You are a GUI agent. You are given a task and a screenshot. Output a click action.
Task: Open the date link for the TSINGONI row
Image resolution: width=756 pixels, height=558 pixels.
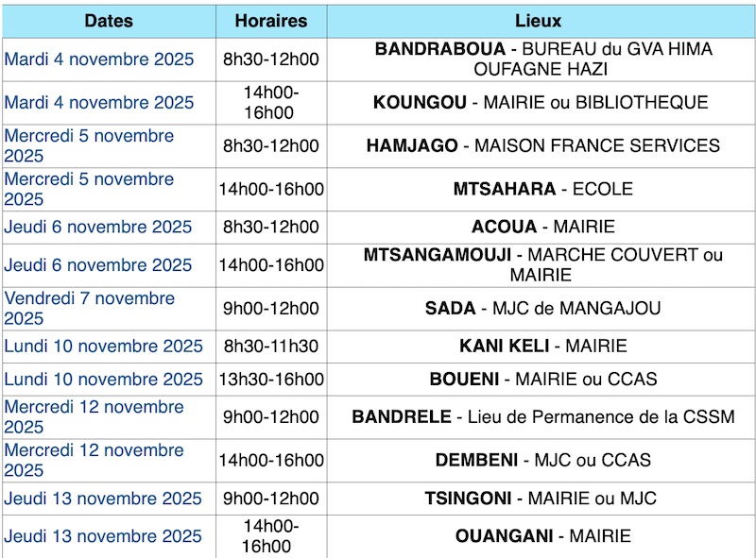point(103,499)
